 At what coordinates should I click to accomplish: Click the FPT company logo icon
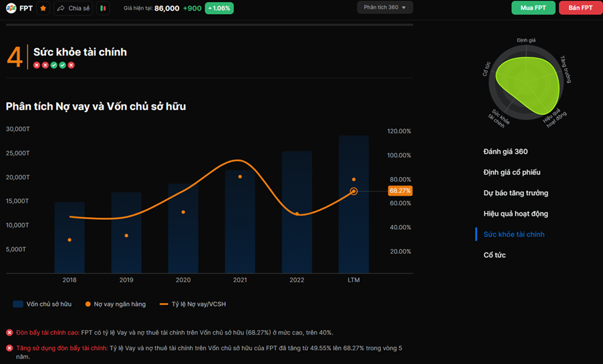[x=11, y=8]
